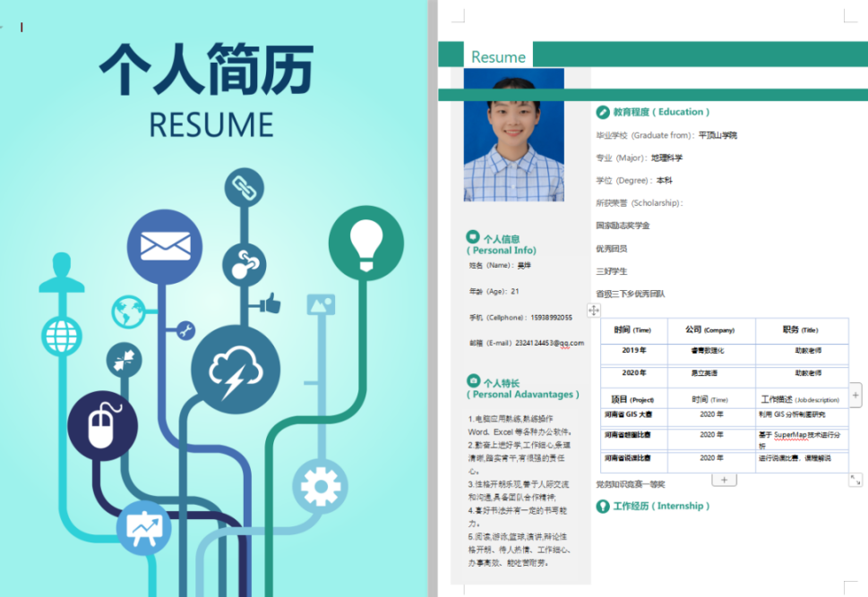The height and width of the screenshot is (597, 868).
Task: Click the light bulb icon beside Internship heading
Action: [603, 507]
